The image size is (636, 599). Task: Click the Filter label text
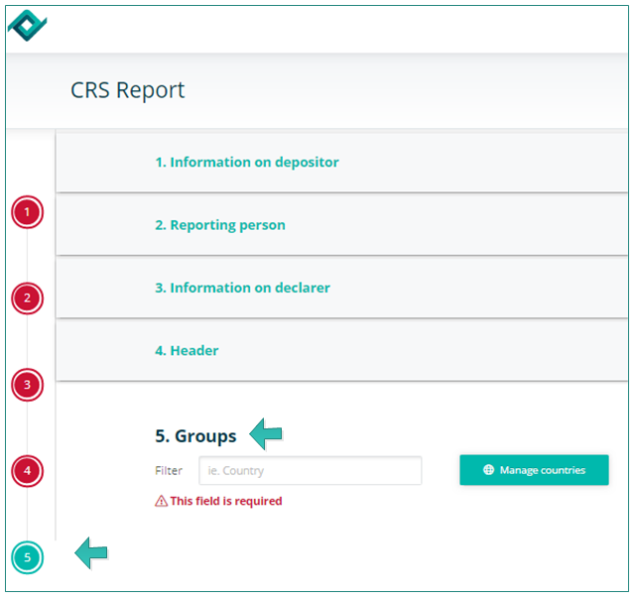coord(169,470)
